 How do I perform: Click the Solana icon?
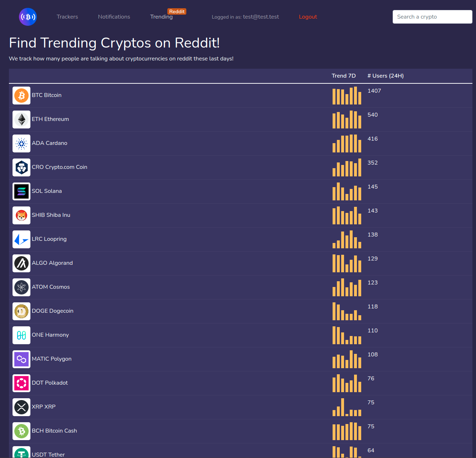pos(21,191)
